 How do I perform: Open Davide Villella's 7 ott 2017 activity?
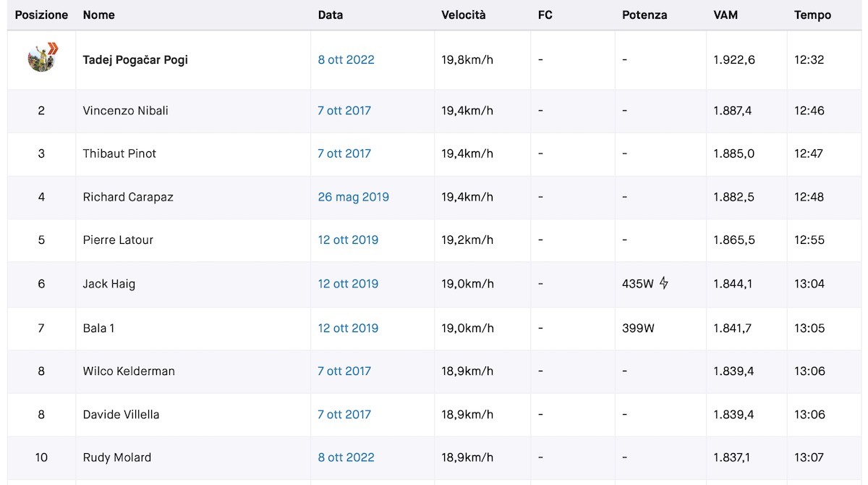(x=344, y=415)
